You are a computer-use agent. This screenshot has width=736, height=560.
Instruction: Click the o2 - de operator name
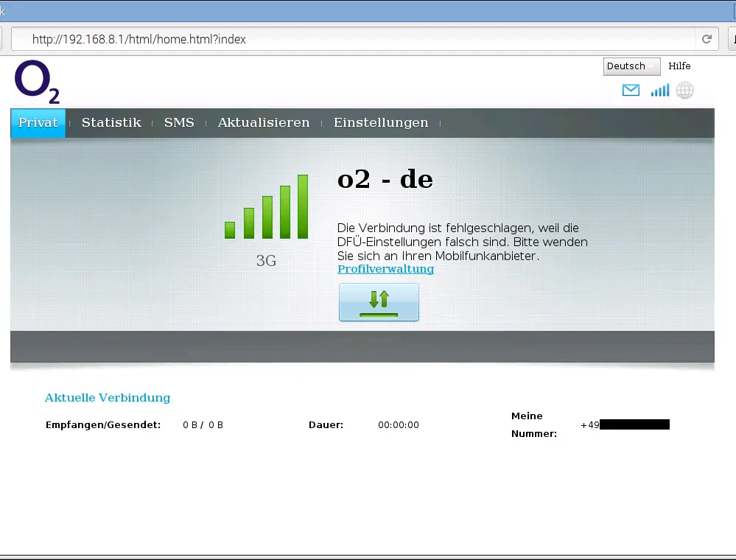click(x=385, y=179)
